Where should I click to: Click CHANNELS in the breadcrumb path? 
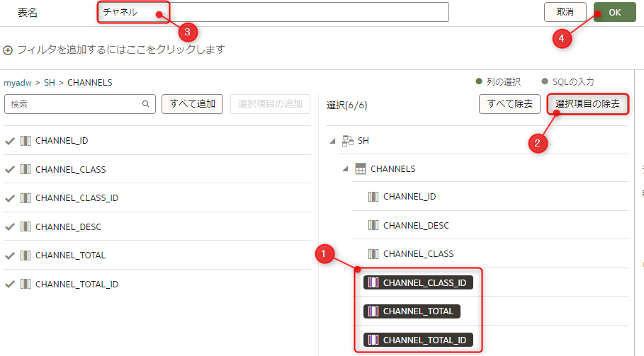[x=89, y=82]
